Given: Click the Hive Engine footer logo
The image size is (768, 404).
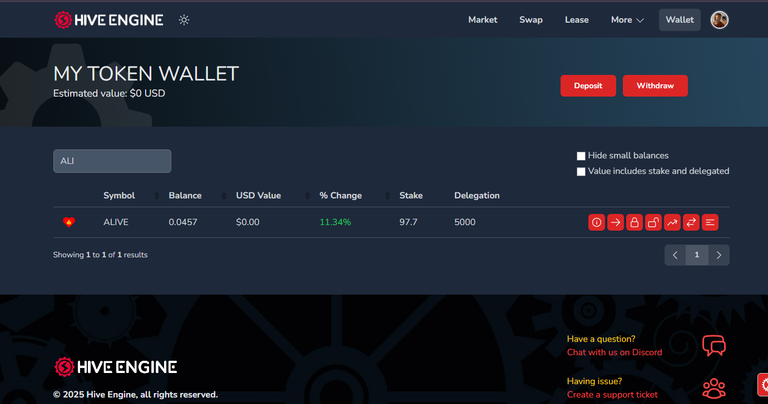Looking at the screenshot, I should tap(116, 367).
